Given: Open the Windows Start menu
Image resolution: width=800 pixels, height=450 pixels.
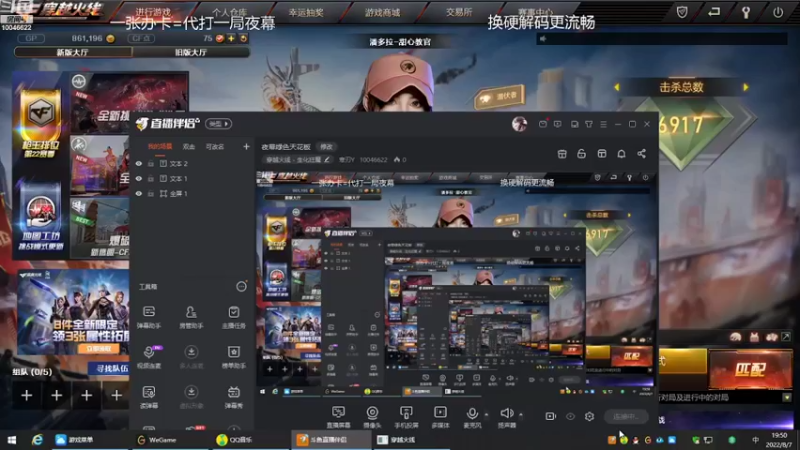Looking at the screenshot, I should [11, 440].
